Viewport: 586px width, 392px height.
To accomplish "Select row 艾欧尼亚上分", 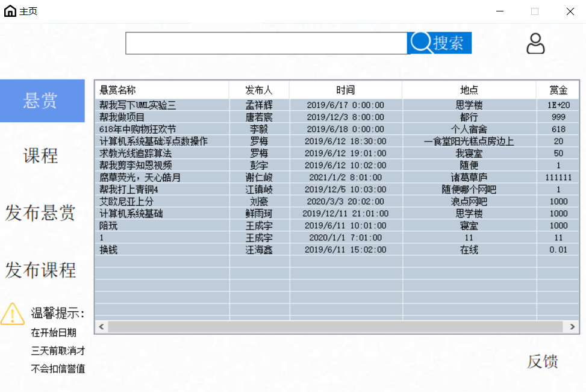I will point(337,201).
